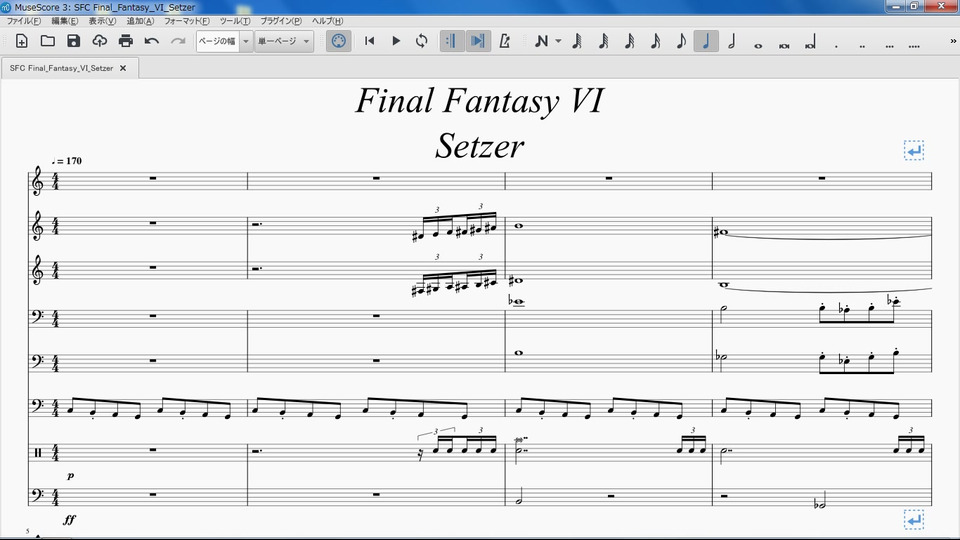Screen dimensions: 960x540
Task: Open the 表示 menu
Action: (x=102, y=21)
